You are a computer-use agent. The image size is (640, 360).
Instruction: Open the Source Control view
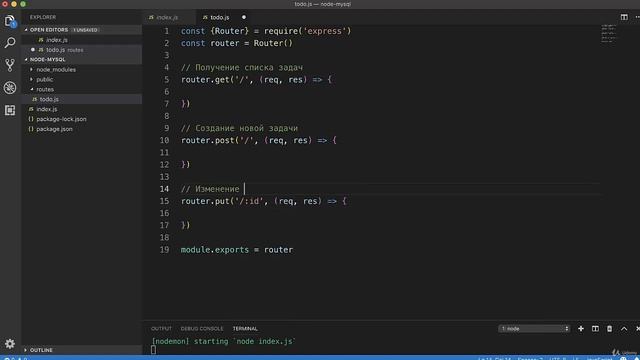tap(10, 65)
